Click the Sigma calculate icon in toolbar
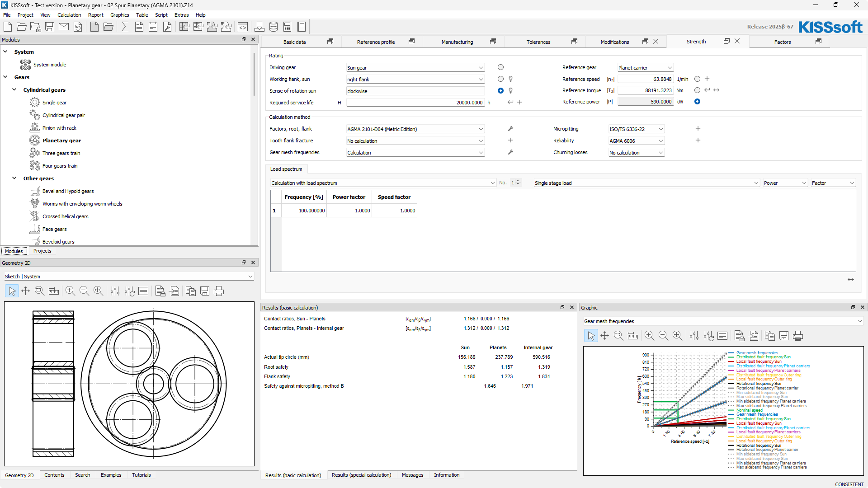This screenshot has height=488, width=868. (125, 27)
